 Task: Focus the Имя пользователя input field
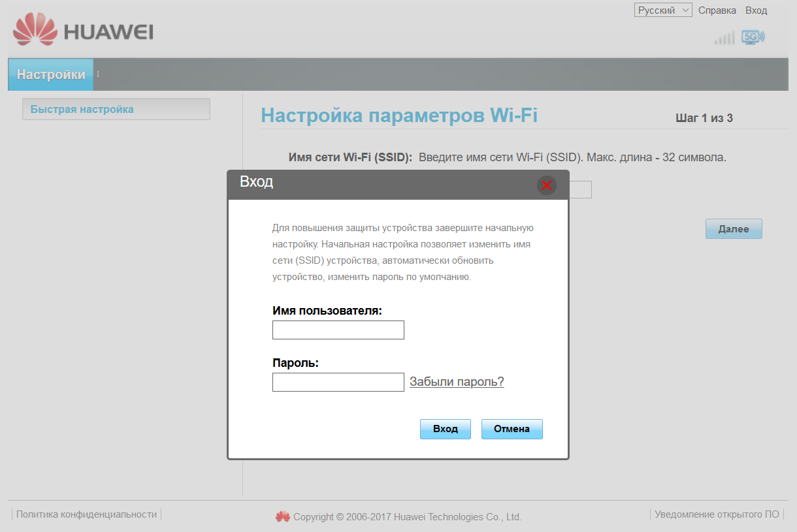click(338, 330)
